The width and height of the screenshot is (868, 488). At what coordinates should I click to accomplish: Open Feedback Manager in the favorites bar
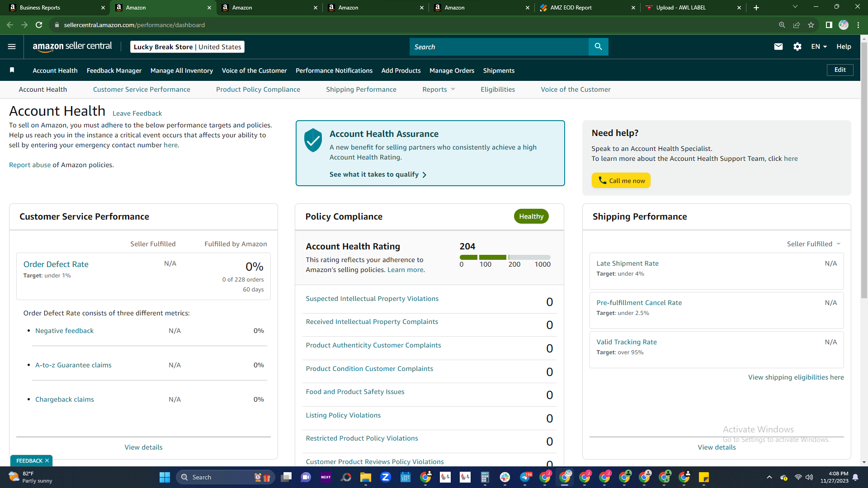click(114, 70)
